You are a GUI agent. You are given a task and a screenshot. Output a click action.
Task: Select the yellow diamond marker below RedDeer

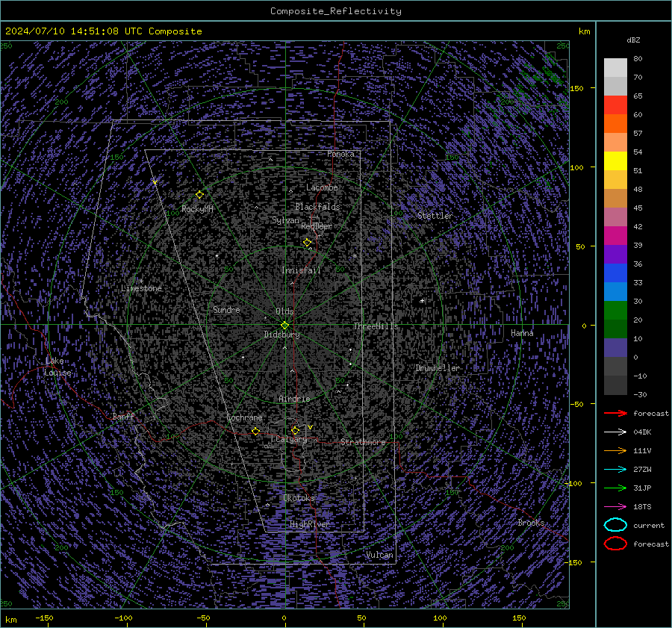click(307, 243)
